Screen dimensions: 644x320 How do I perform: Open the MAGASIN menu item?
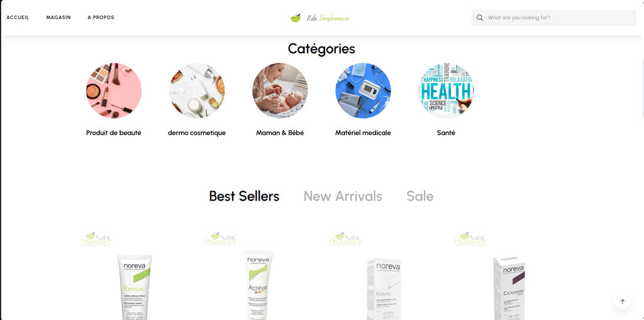pyautogui.click(x=58, y=18)
